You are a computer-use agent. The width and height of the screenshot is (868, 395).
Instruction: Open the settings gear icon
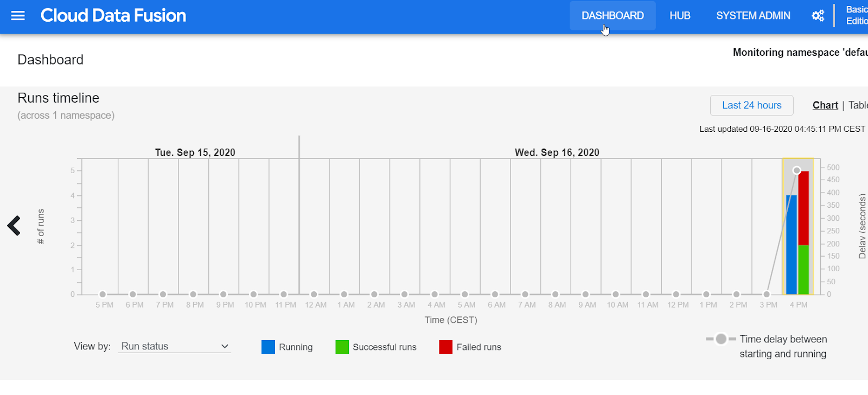pos(818,16)
